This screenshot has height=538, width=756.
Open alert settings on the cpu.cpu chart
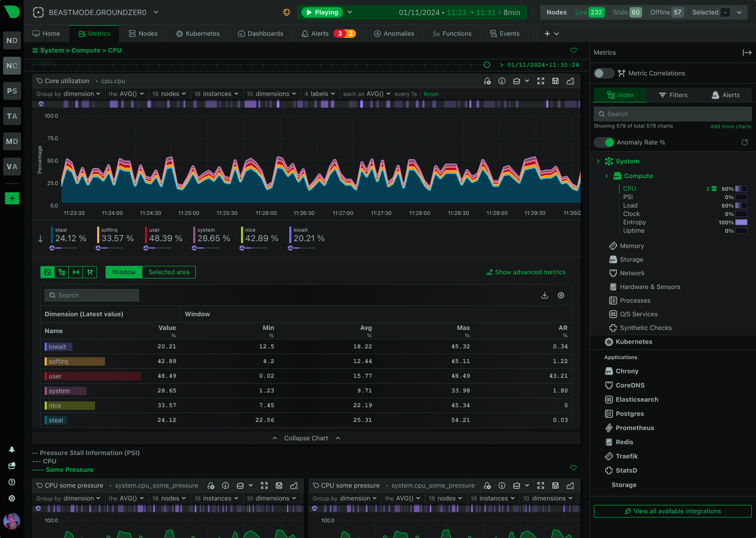487,81
